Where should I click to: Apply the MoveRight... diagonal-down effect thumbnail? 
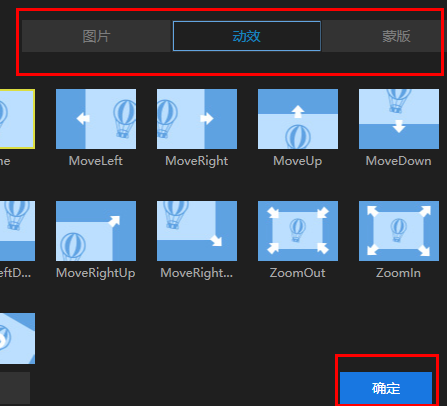coord(197,231)
